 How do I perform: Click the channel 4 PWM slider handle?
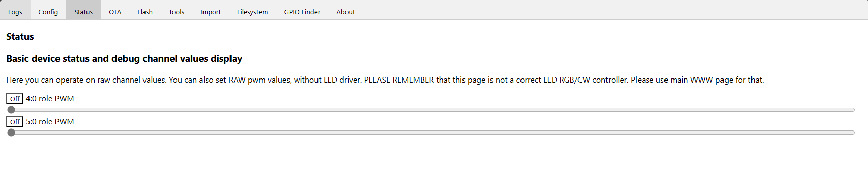pos(11,110)
